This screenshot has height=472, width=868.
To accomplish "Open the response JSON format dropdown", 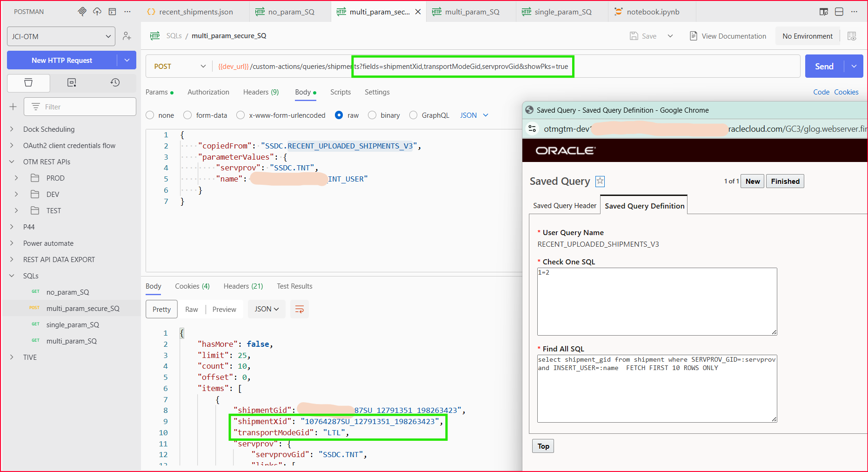I will click(x=267, y=309).
